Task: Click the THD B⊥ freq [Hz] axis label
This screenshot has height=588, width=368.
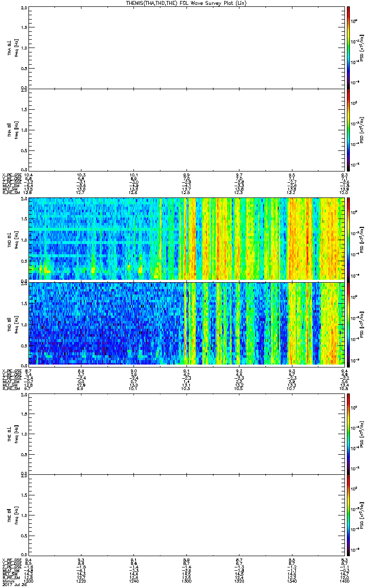Action: [16, 240]
